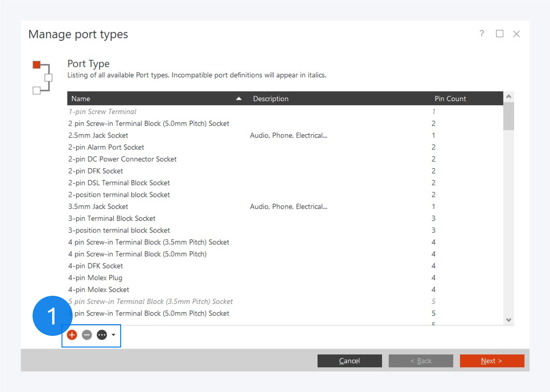Click the scrollbar down arrow
Screen dimensions: 550x392
509,320
